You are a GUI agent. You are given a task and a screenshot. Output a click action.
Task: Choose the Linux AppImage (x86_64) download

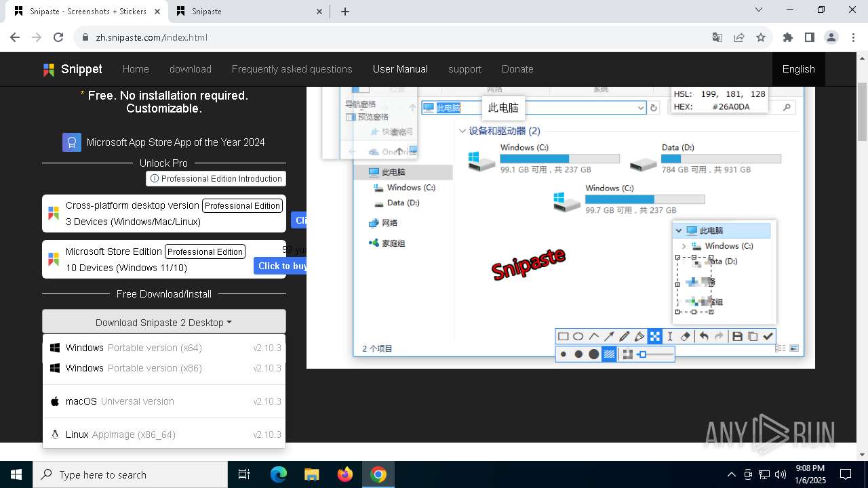tap(164, 434)
